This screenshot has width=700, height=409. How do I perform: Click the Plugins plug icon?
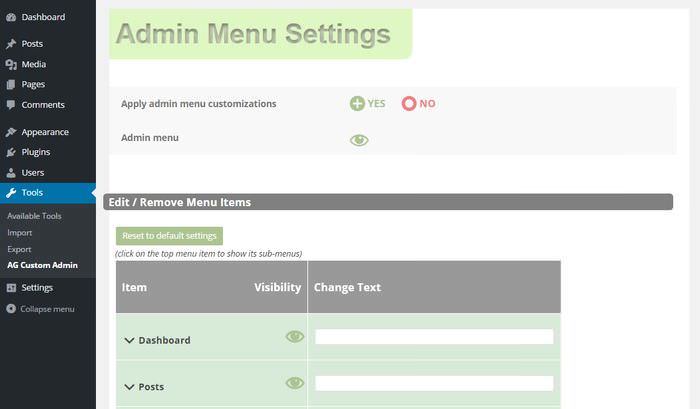[11, 152]
